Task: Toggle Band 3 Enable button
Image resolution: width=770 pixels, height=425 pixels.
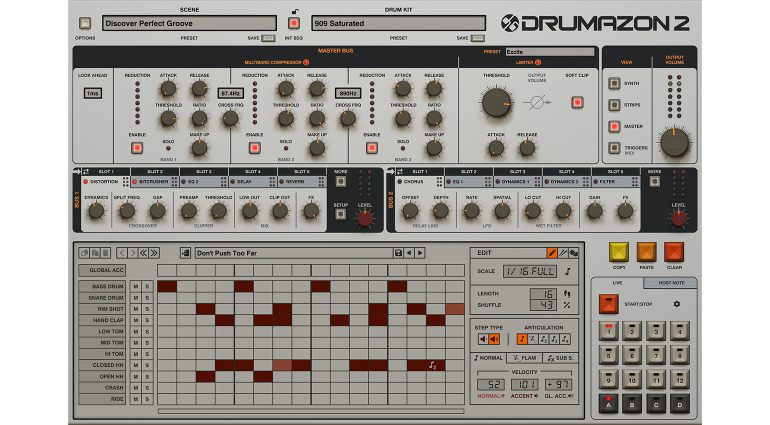Action: (372, 147)
